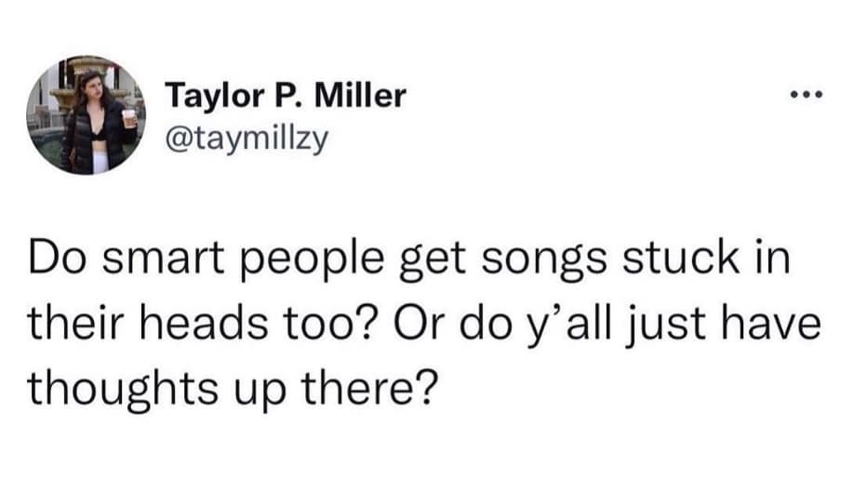Click the first name "Taylor" in the header

(x=211, y=97)
